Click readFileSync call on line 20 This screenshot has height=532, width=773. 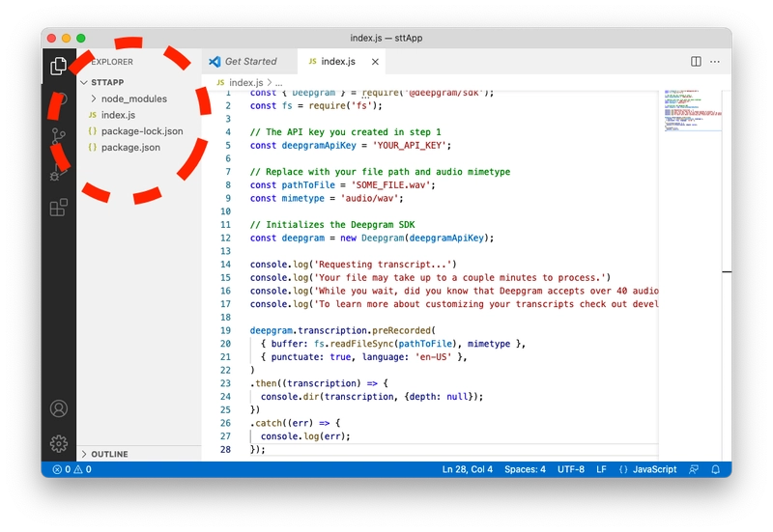click(x=361, y=344)
